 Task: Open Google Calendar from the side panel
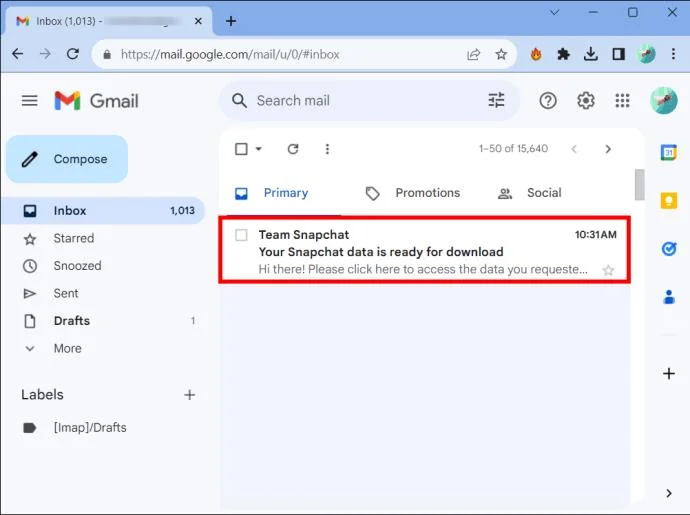coord(668,152)
